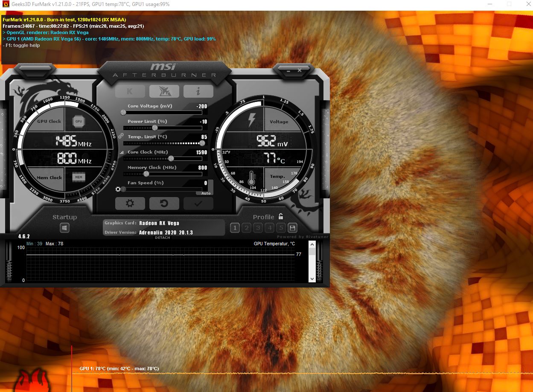Click the Power Limit slider handle
The height and width of the screenshot is (392, 533).
point(155,128)
